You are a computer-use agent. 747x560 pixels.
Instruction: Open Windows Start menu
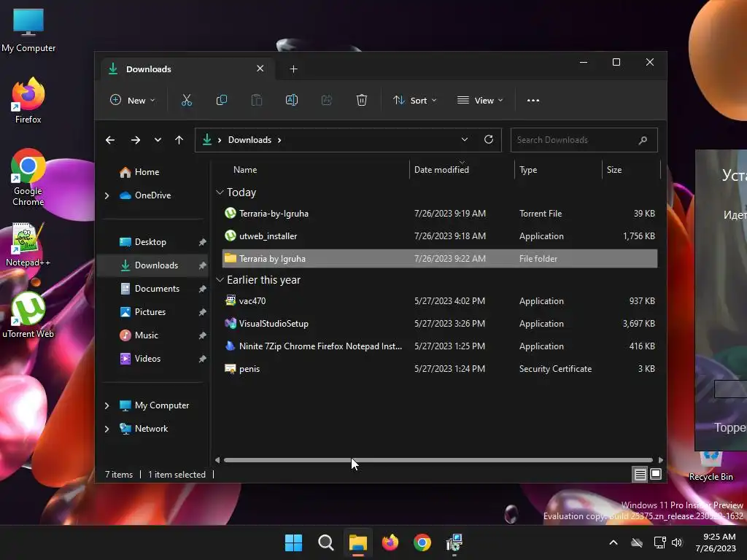pos(293,542)
